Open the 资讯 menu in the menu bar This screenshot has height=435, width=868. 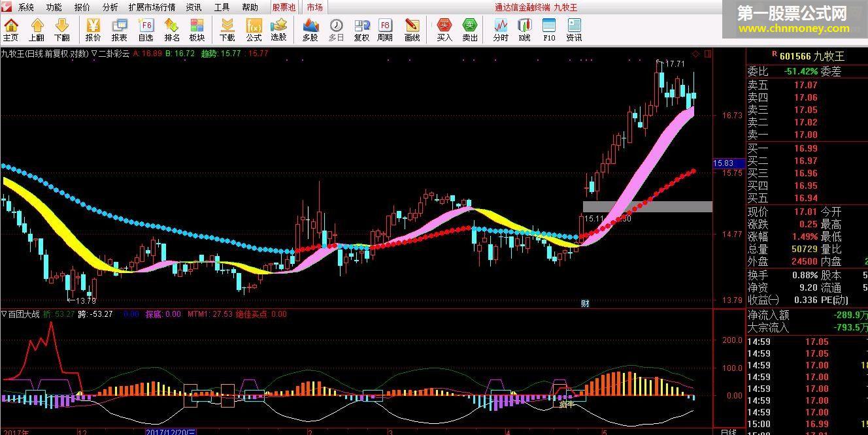[193, 7]
